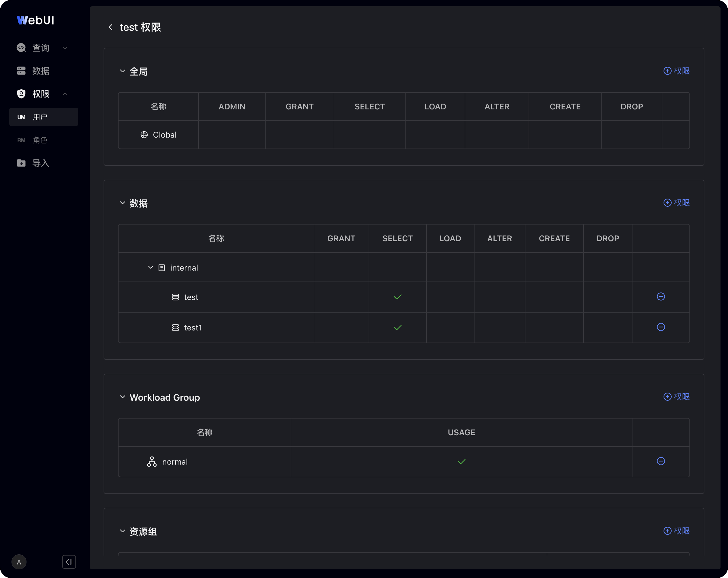Add a permission in Workload Group section

tap(677, 397)
